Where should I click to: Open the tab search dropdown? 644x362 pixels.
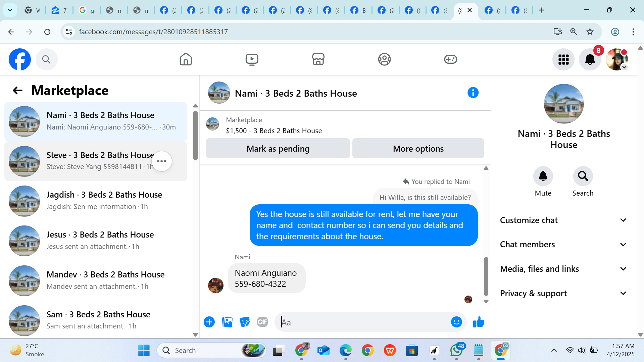pos(10,10)
